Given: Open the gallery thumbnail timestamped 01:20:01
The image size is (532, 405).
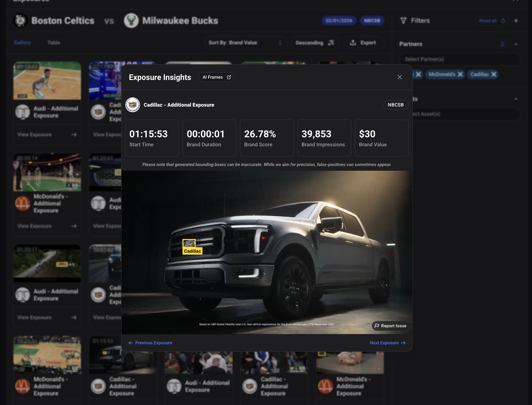Looking at the screenshot, I should click(105, 172).
